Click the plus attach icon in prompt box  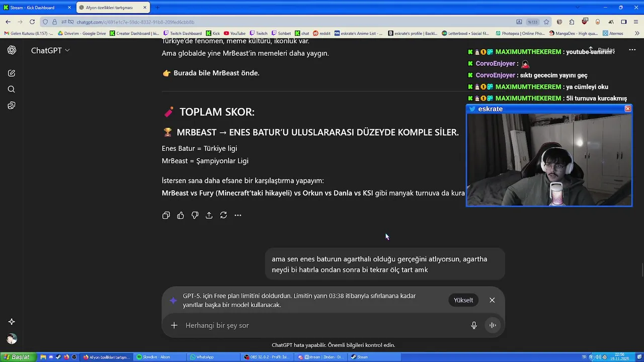pyautogui.click(x=174, y=325)
